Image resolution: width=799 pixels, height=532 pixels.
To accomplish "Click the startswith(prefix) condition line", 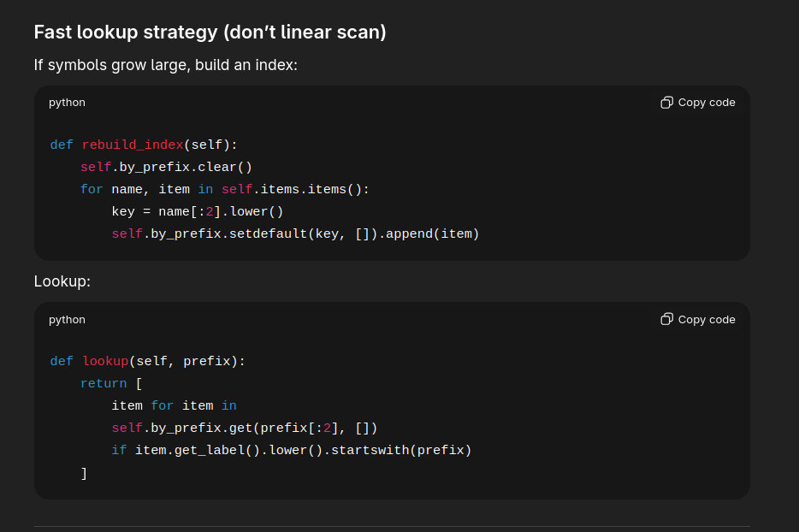I will (x=291, y=451).
